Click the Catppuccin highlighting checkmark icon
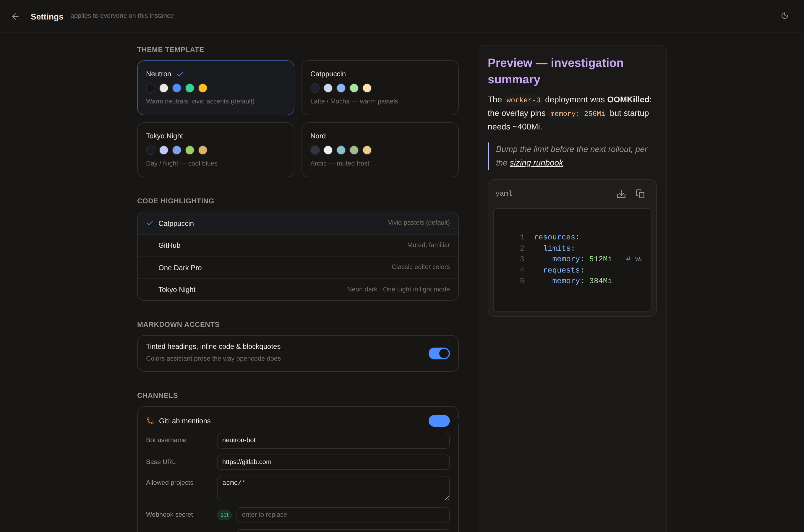The image size is (804, 532). click(150, 223)
